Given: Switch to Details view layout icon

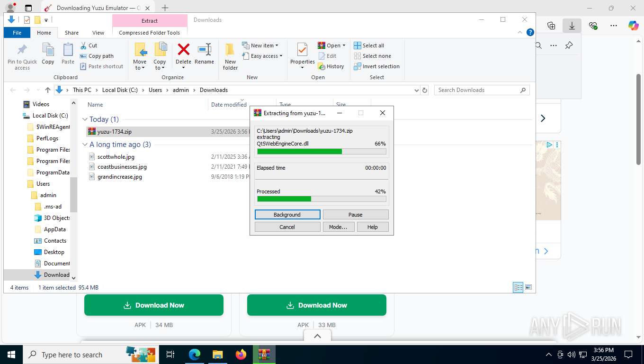Looking at the screenshot, I should pos(519,287).
